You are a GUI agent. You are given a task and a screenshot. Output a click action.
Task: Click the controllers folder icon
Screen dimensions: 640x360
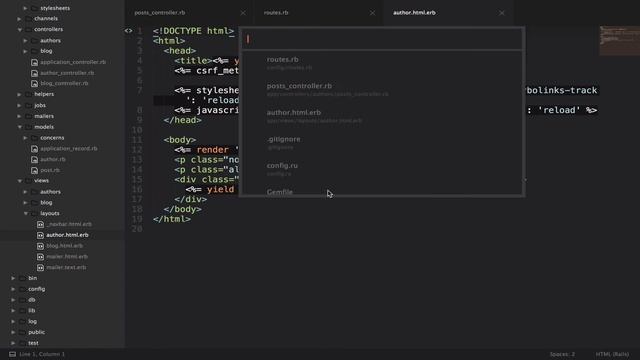[28, 29]
